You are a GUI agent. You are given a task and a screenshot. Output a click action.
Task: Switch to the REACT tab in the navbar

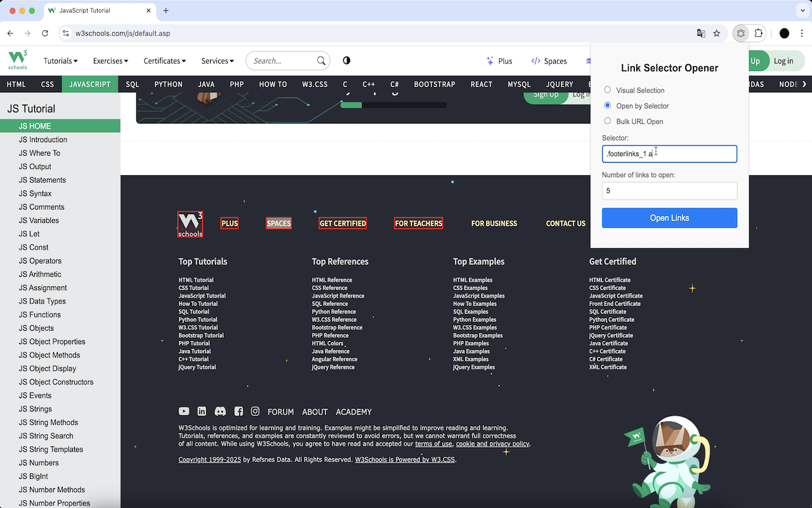tap(481, 84)
